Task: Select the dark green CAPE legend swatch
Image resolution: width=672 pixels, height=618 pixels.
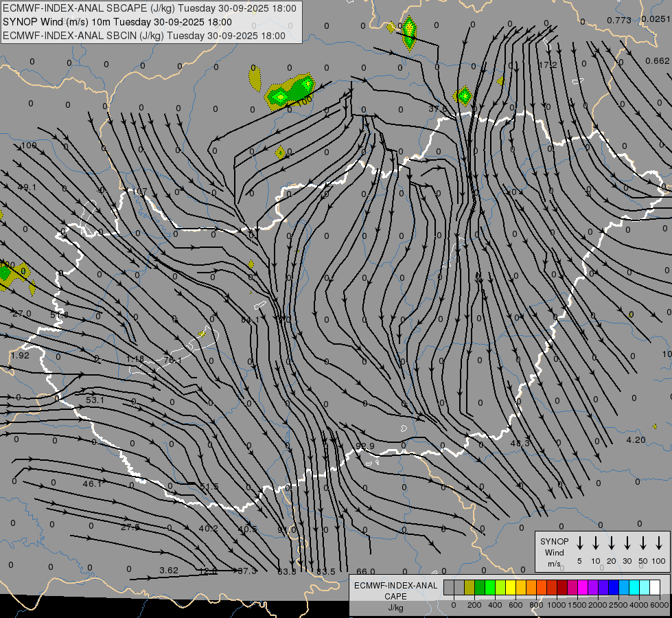Action: 480,588
